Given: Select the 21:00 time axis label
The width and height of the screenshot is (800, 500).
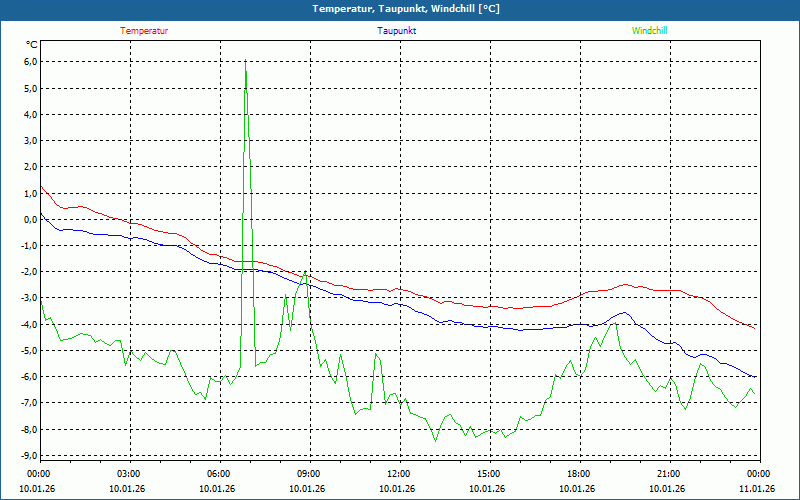Looking at the screenshot, I should pyautogui.click(x=669, y=473).
